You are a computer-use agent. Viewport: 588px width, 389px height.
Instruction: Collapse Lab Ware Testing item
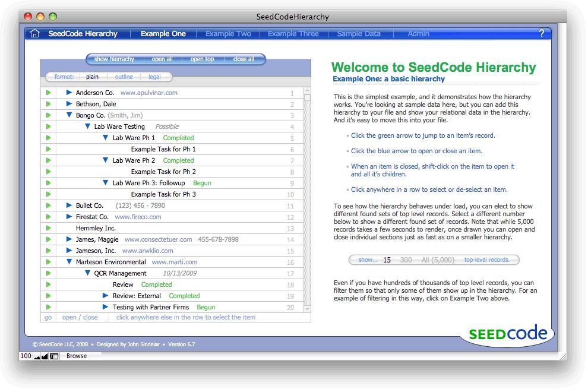click(87, 126)
